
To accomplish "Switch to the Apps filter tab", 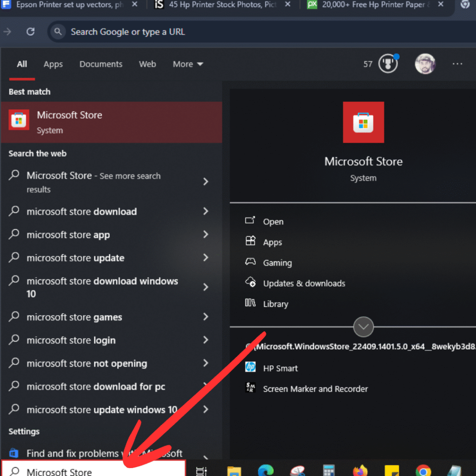I will tap(53, 64).
